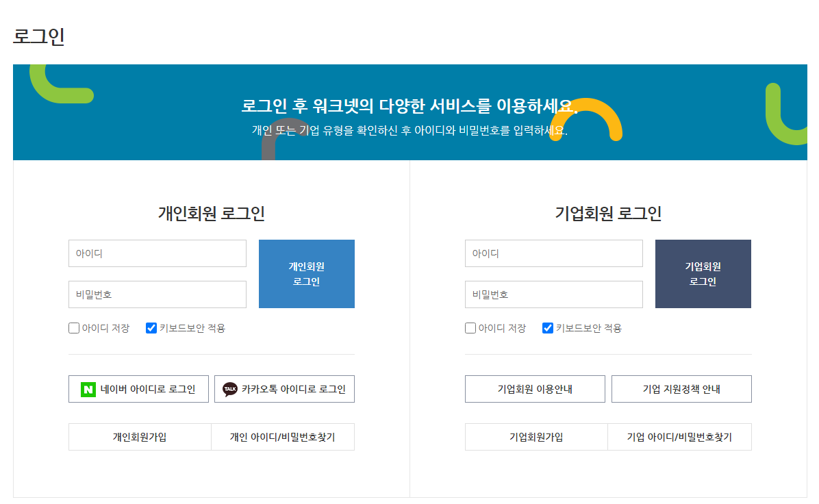The height and width of the screenshot is (504, 819).
Task: Open 기업 지원정책 안내 button
Action: tap(681, 389)
